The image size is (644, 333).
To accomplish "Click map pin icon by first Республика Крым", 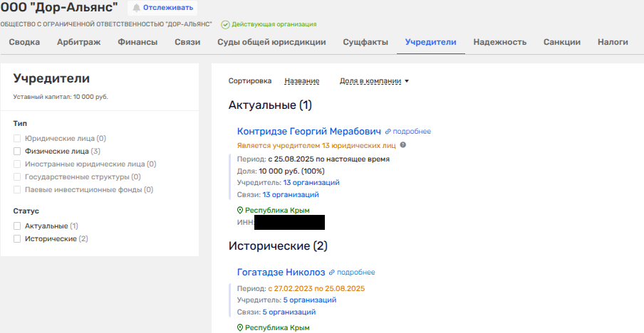I will coord(239,211).
